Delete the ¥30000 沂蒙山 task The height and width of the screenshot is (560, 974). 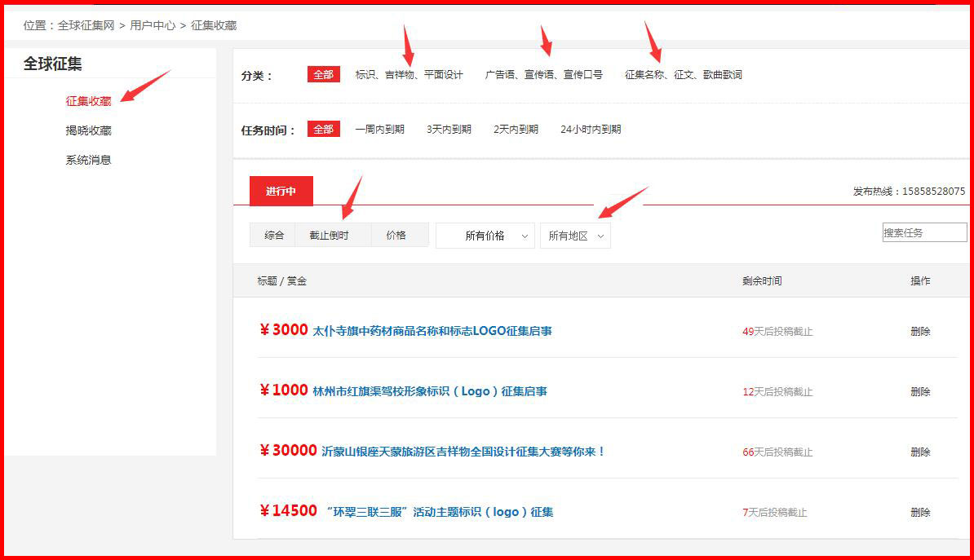point(920,452)
